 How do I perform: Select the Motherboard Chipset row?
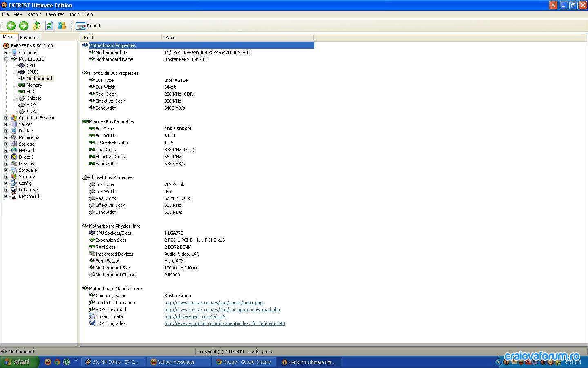tap(198, 275)
